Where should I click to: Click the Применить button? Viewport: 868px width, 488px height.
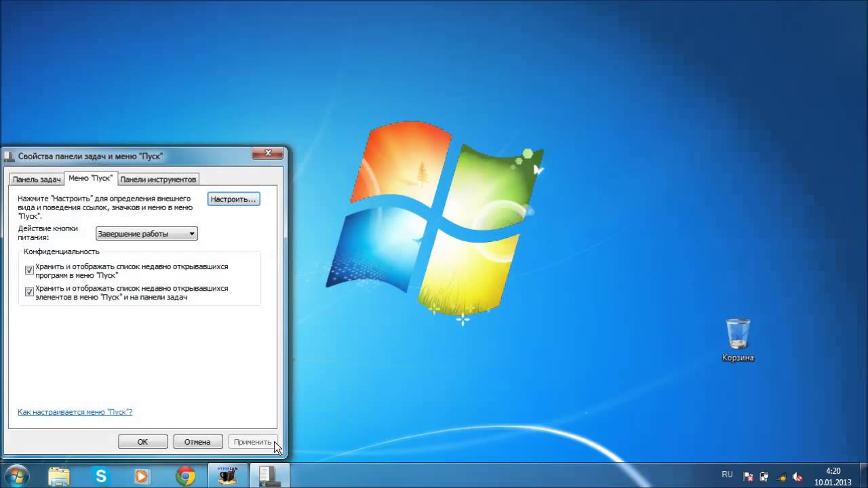tap(252, 441)
